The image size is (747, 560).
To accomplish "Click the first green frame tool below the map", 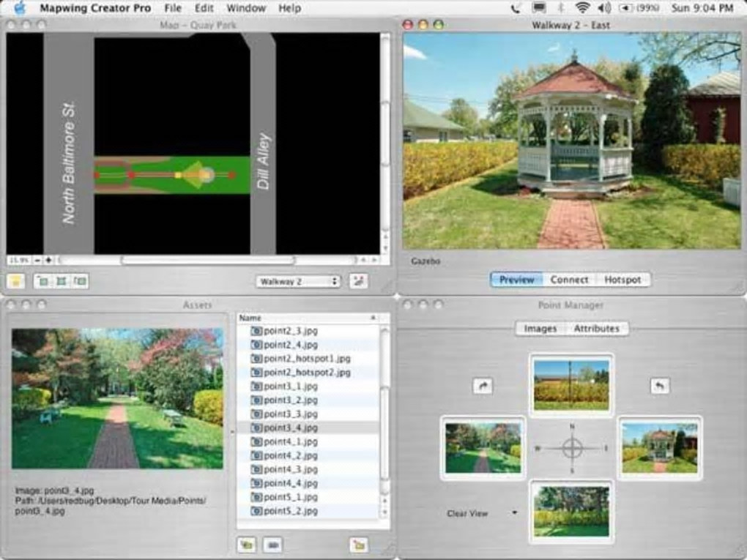I will [43, 281].
